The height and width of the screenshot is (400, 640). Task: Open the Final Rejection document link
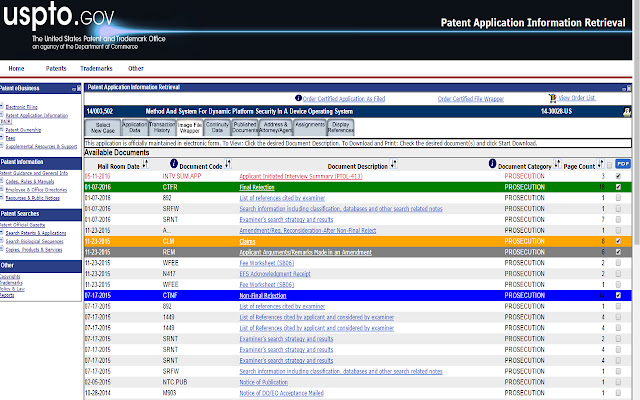click(x=257, y=187)
